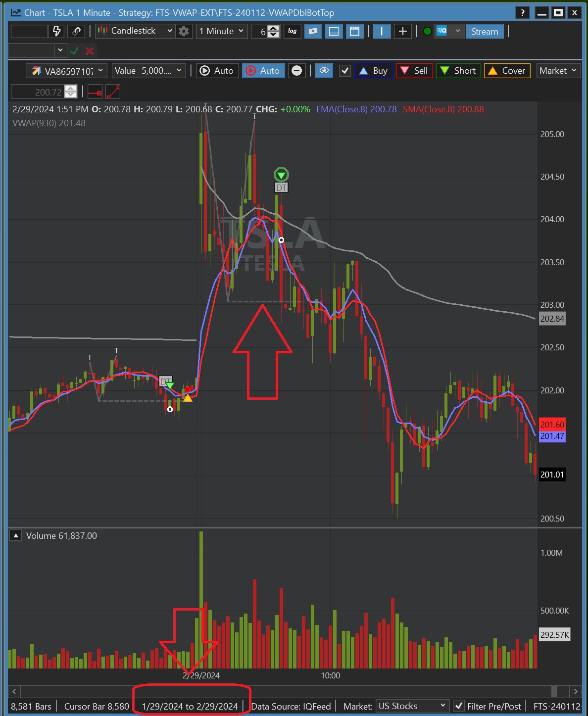Select the crosshair plus cursor icon

(403, 31)
